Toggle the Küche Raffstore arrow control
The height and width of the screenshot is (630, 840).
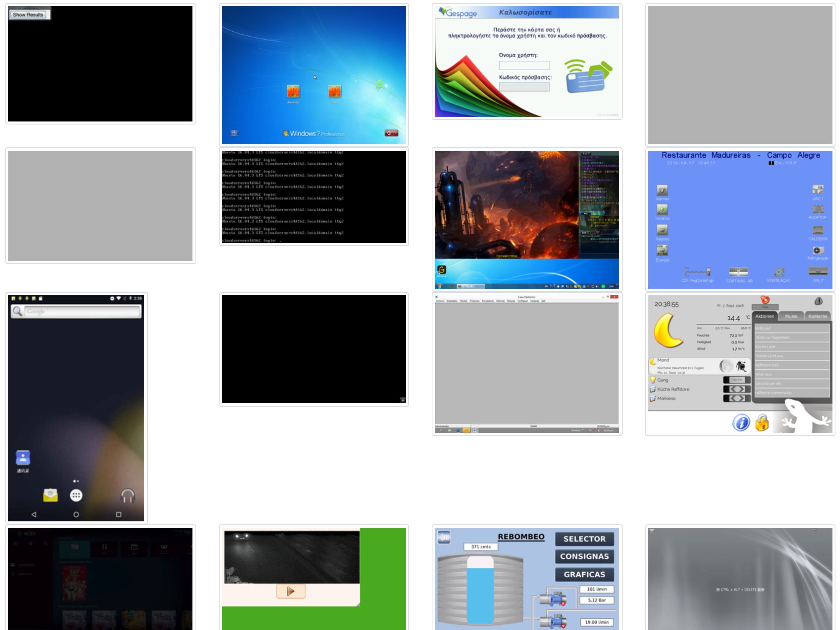pyautogui.click(x=737, y=389)
